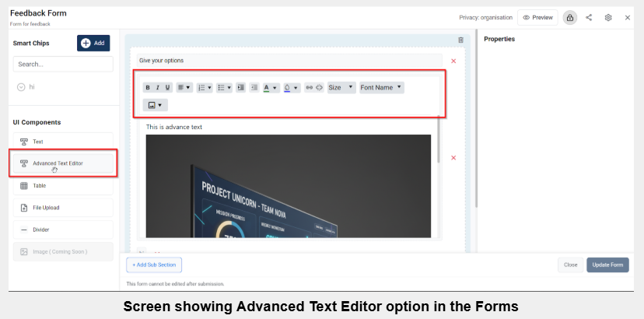Toggle italic formatting in the editor

click(x=157, y=88)
